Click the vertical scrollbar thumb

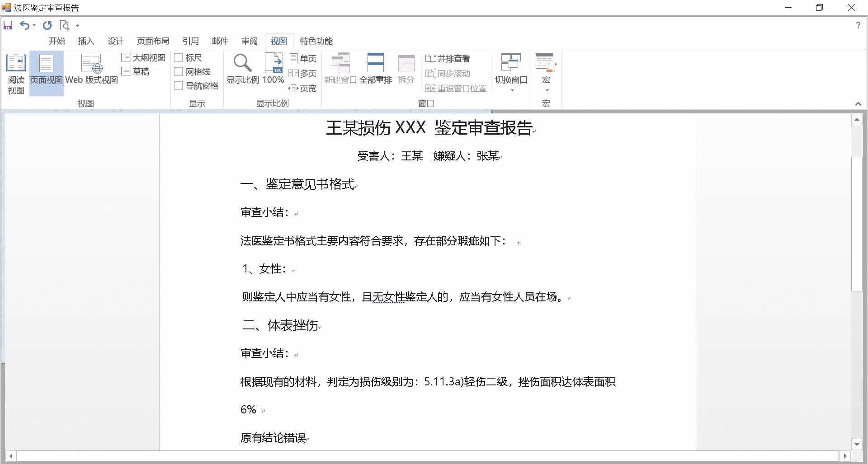(x=857, y=224)
